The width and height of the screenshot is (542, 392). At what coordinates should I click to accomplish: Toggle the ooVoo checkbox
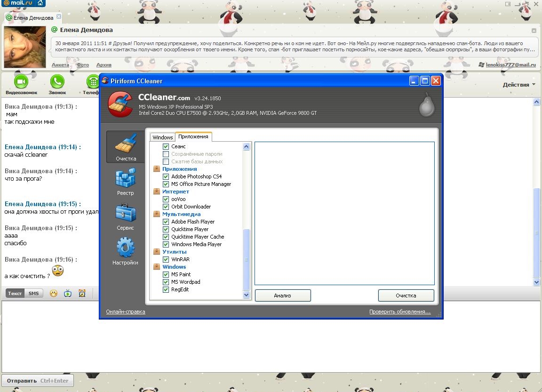click(166, 200)
